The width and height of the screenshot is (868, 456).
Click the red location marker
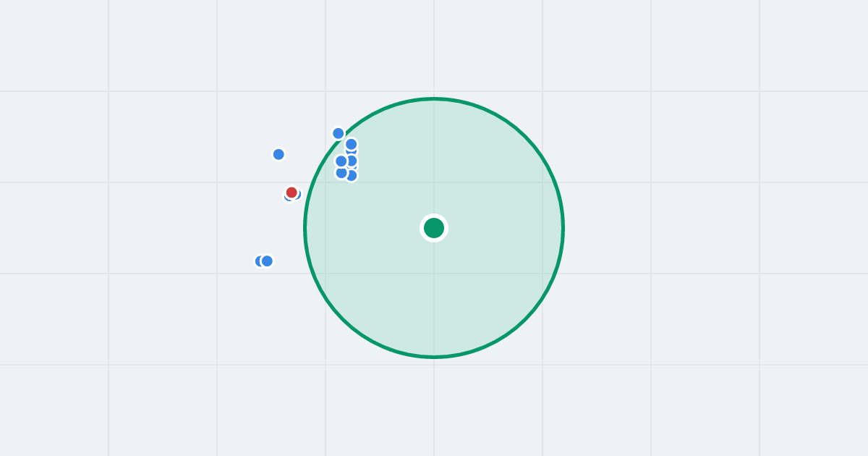(292, 193)
